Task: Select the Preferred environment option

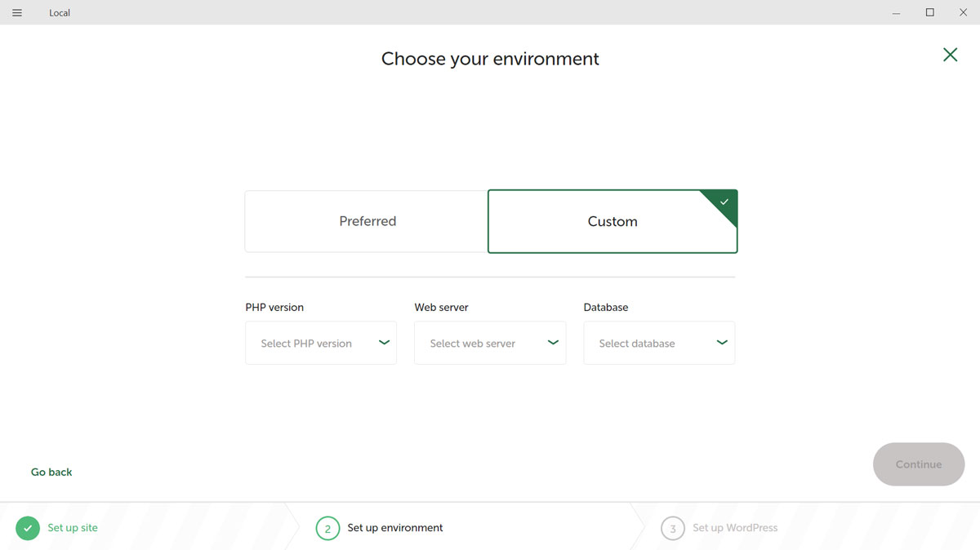Action: pos(367,221)
